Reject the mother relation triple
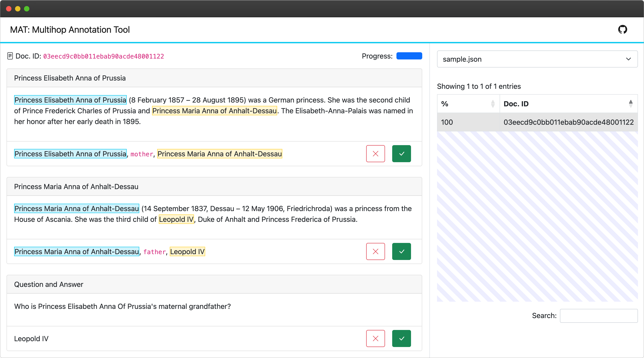This screenshot has width=644, height=358. pos(375,154)
